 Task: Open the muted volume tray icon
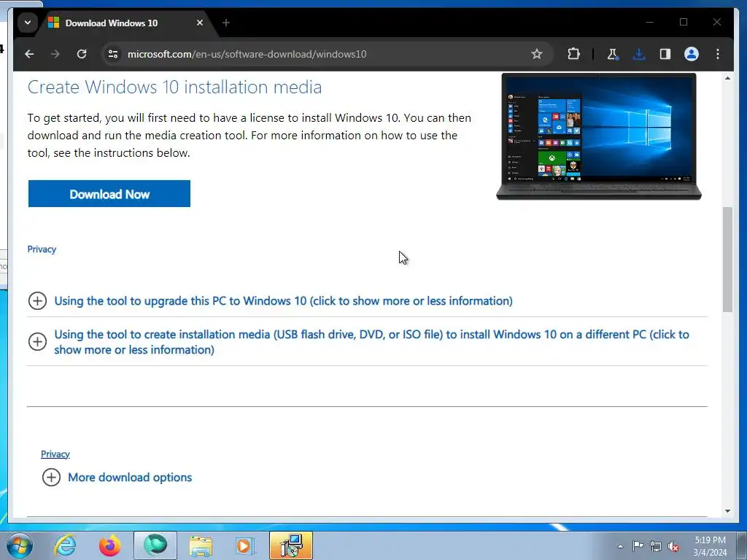pos(673,546)
